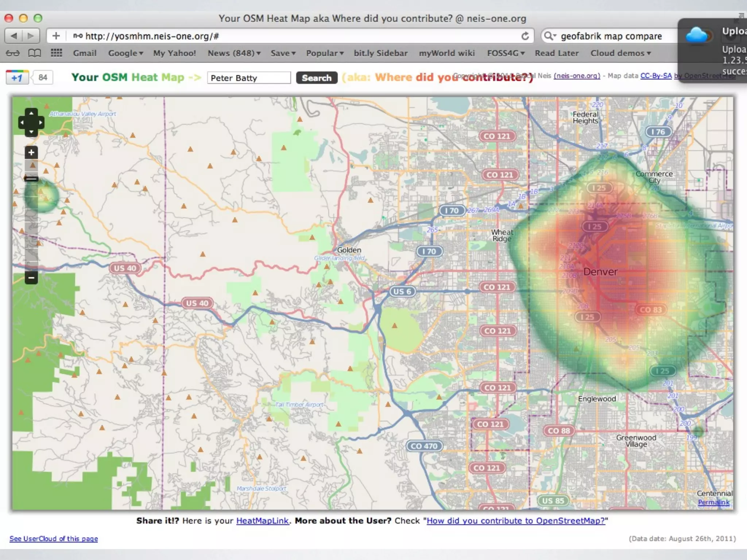Click the browser forward arrow button

31,36
